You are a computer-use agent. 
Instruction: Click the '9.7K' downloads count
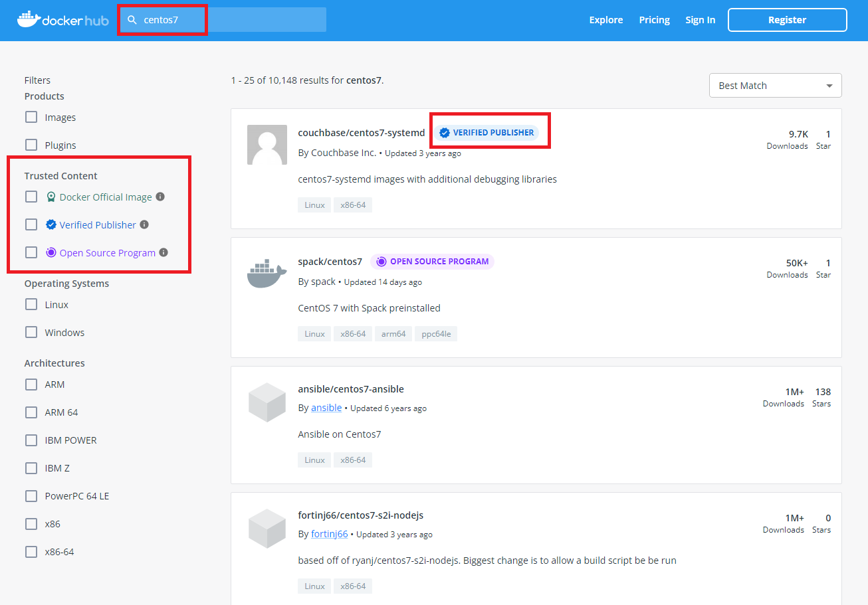[x=798, y=134]
